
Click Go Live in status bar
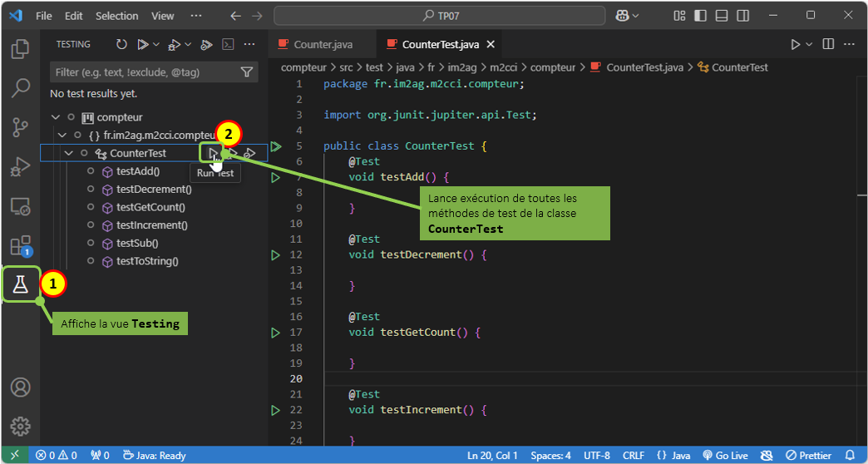click(727, 455)
